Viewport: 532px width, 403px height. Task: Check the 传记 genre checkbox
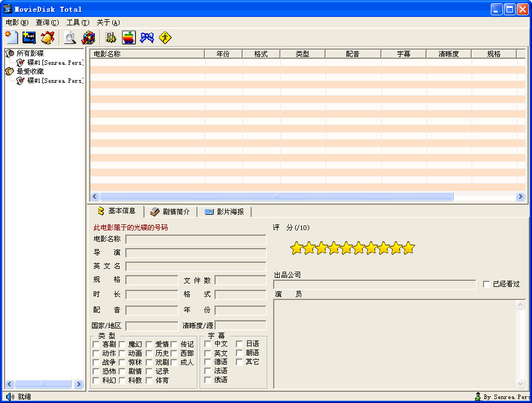pyautogui.click(x=174, y=344)
